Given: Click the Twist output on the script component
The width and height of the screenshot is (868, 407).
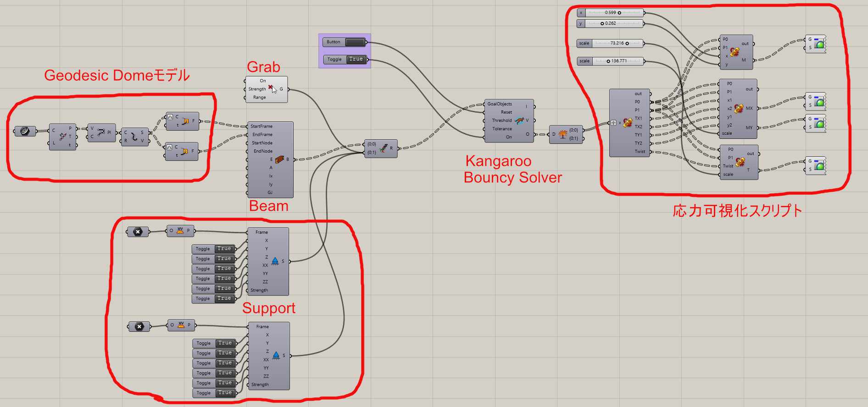Looking at the screenshot, I should [640, 152].
